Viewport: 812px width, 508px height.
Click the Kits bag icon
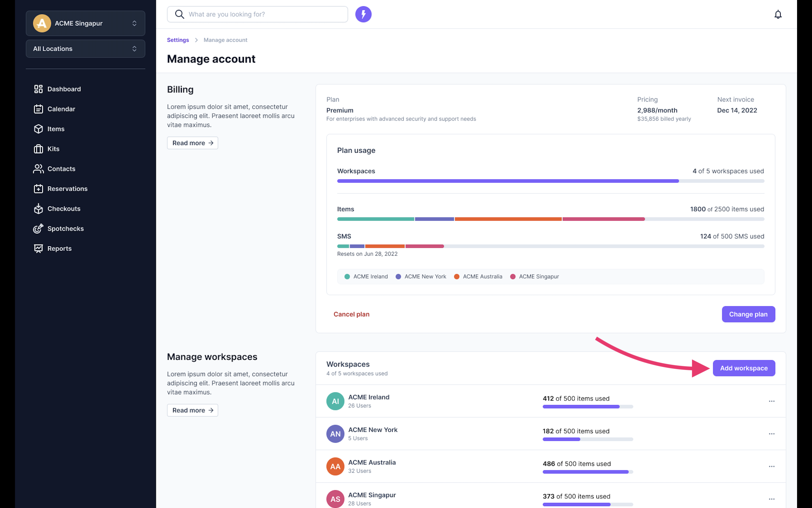click(x=38, y=149)
